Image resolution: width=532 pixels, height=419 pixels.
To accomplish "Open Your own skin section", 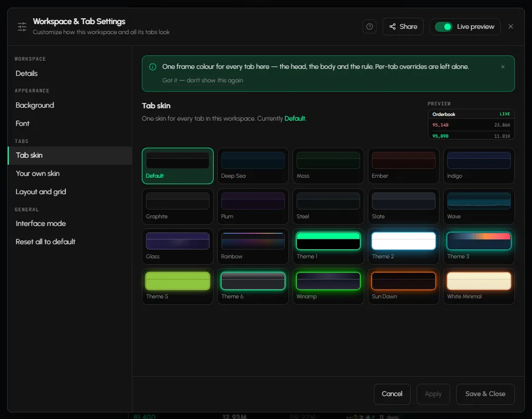I will [x=70, y=174].
